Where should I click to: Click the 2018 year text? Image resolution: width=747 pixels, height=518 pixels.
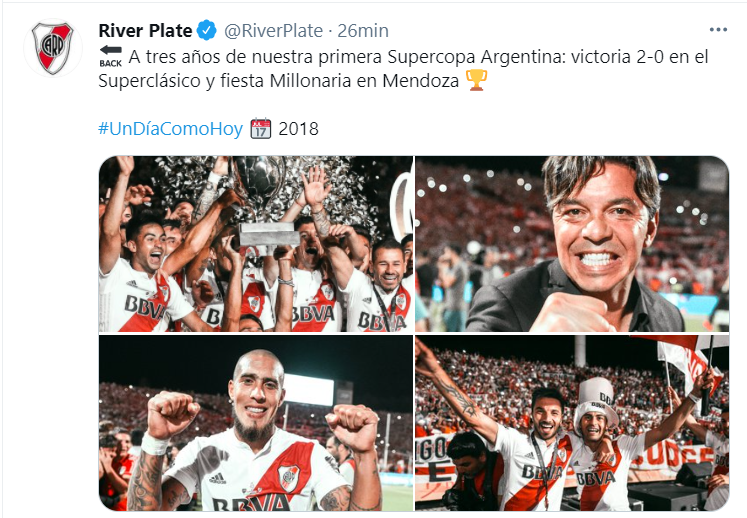298,128
